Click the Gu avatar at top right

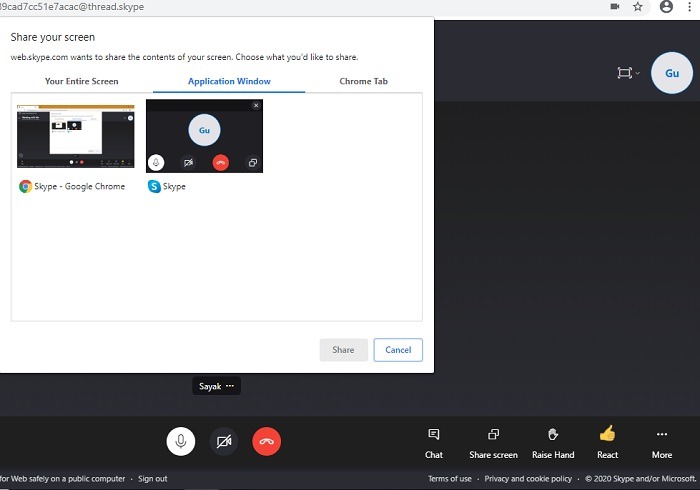pos(672,73)
